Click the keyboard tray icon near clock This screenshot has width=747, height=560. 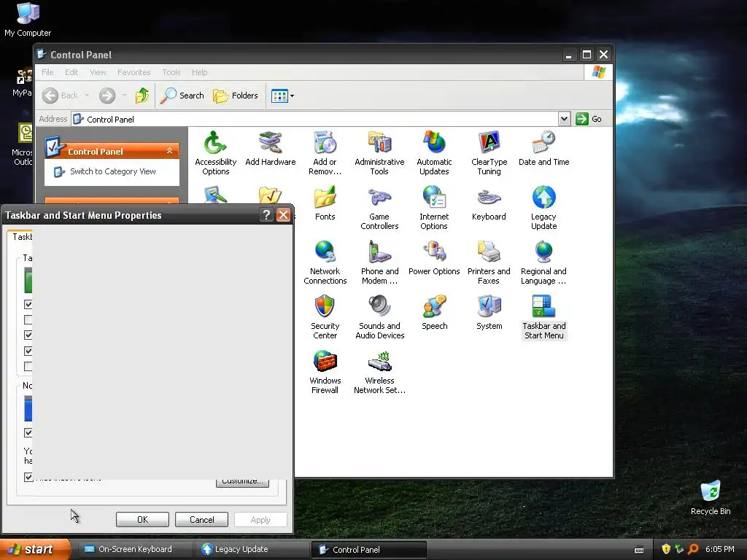(x=639, y=550)
